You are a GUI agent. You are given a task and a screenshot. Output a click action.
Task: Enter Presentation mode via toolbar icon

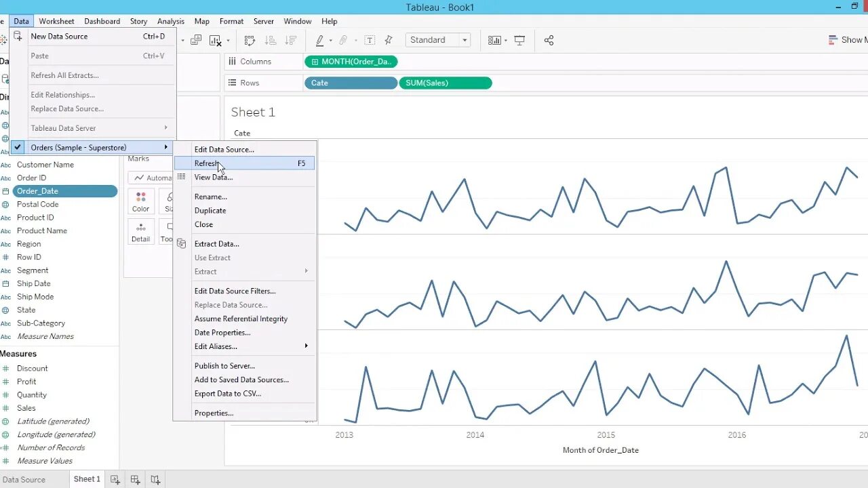click(519, 40)
